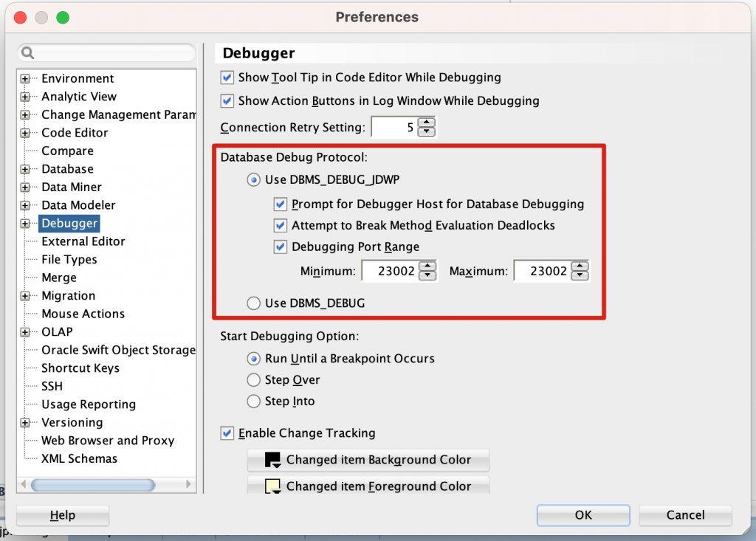Open Usage Reporting preferences
The height and width of the screenshot is (541, 756).
(x=89, y=404)
